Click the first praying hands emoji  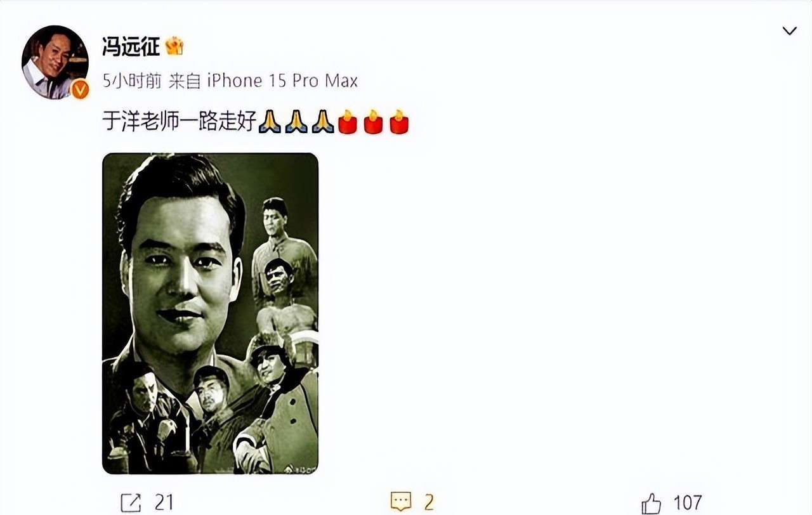click(x=269, y=121)
